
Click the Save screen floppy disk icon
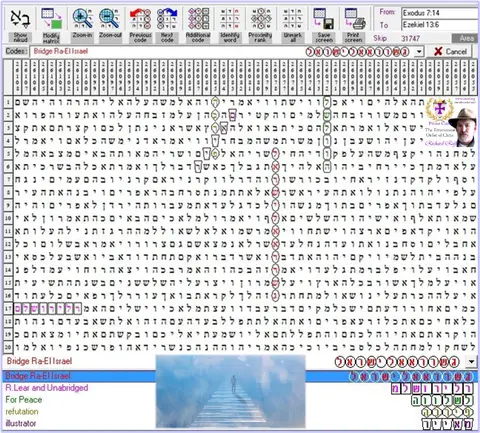tap(323, 19)
